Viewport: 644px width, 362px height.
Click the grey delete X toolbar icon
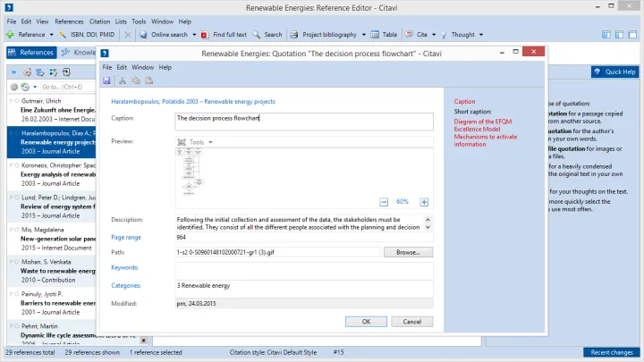click(x=128, y=35)
